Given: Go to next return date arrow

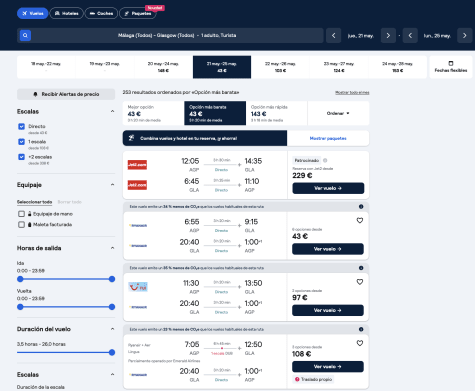Looking at the screenshot, I should coord(464,35).
